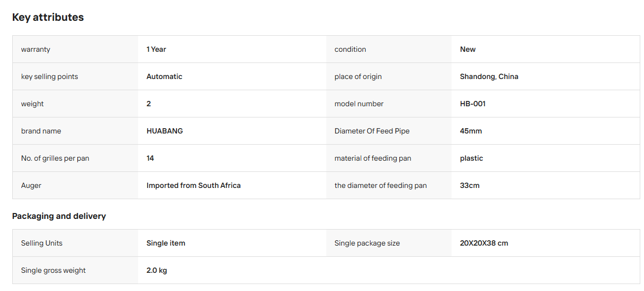The height and width of the screenshot is (291, 644).
Task: Click the Auger label cell
Action: (75, 185)
